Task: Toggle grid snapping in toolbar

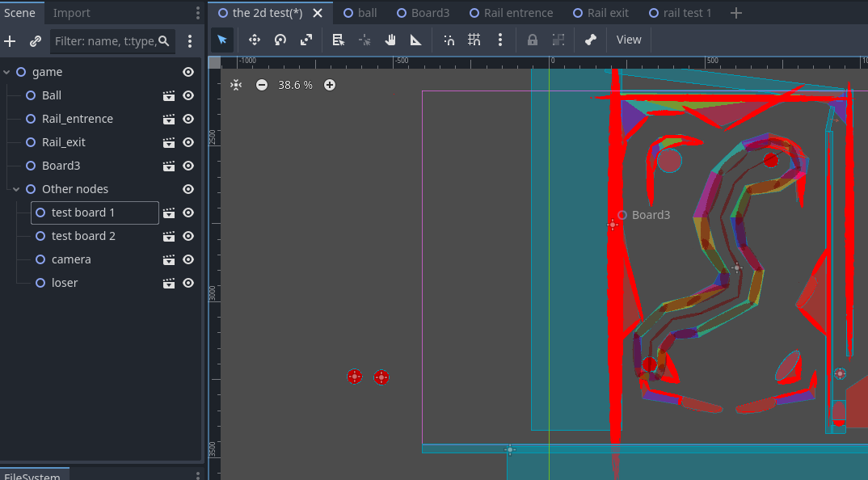Action: [x=474, y=40]
